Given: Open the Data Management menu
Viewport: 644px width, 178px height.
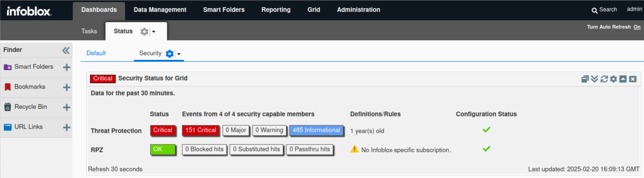Looking at the screenshot, I should click(x=160, y=10).
